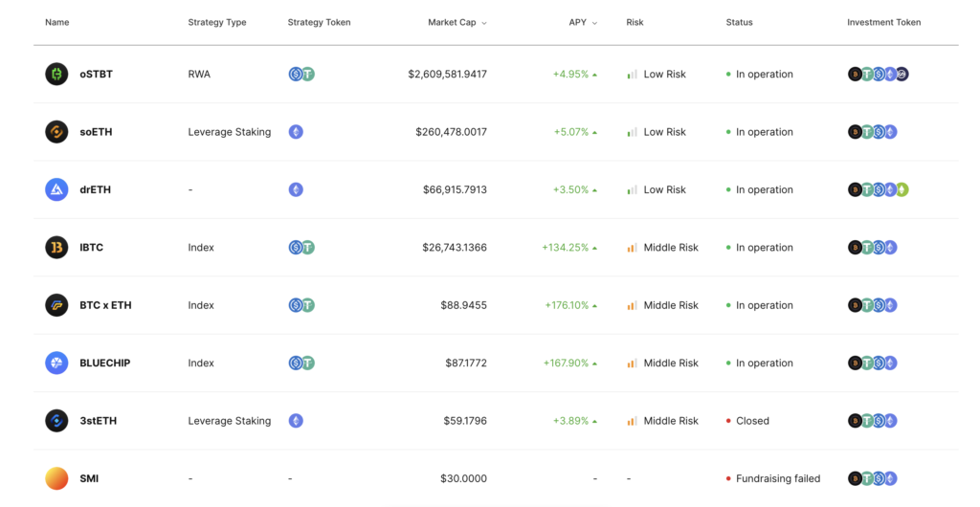Open the oSTBT fund name link

point(96,74)
